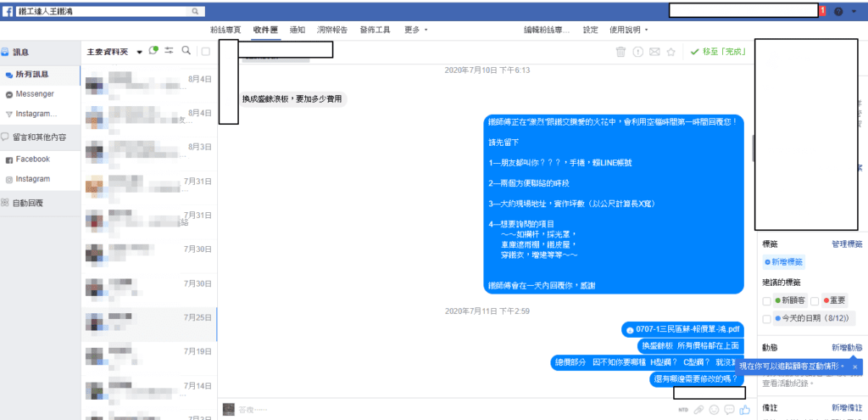Star this conversation to follow up
868x420 pixels.
tap(671, 52)
